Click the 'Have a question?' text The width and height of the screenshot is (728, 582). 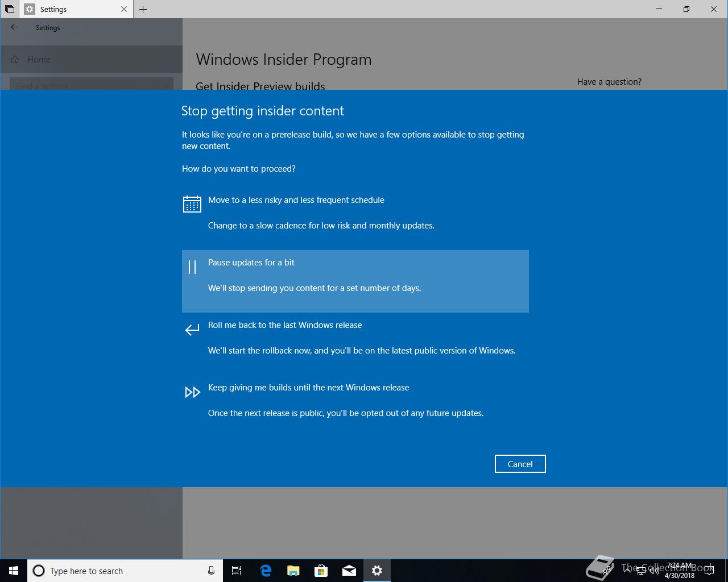coord(609,82)
